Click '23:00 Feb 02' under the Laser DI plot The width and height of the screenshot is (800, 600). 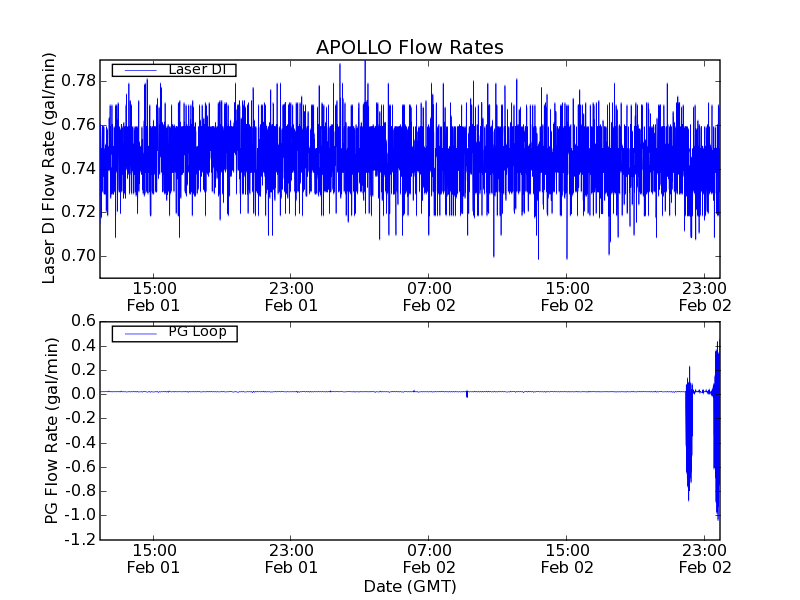[705, 297]
